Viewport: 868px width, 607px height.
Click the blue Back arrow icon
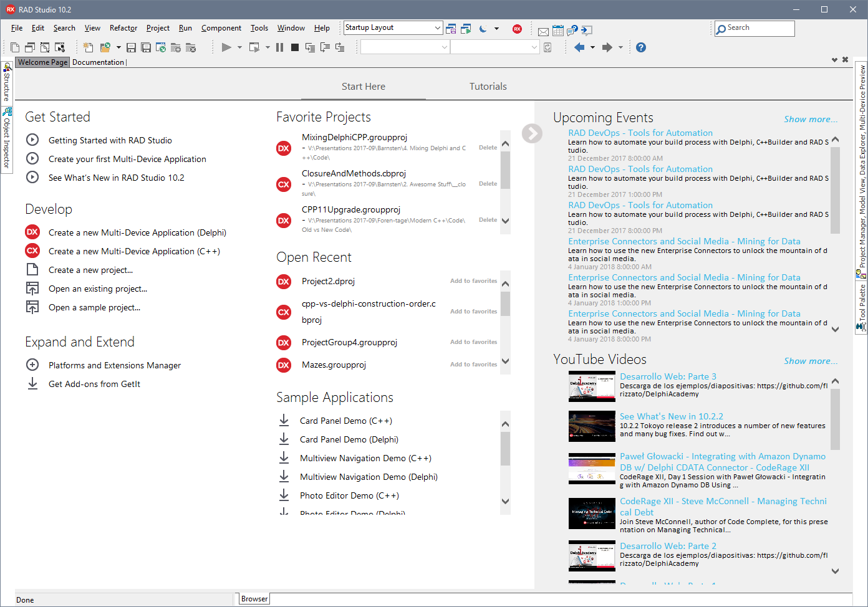579,47
